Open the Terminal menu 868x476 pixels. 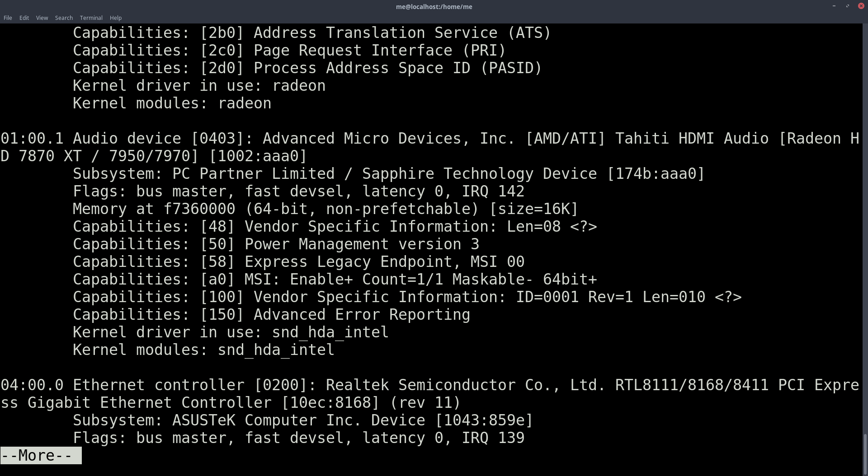click(x=91, y=18)
